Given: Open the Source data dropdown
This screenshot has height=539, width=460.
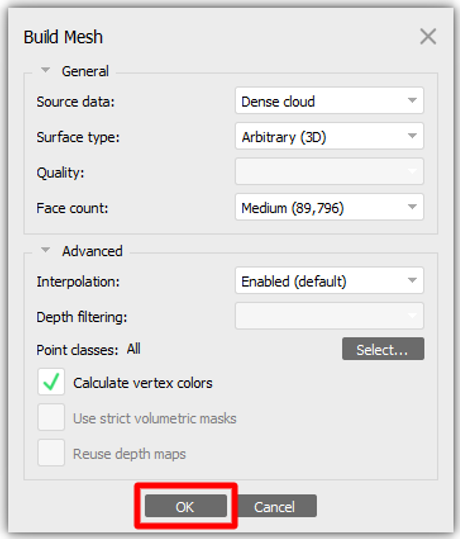Looking at the screenshot, I should pos(329,101).
